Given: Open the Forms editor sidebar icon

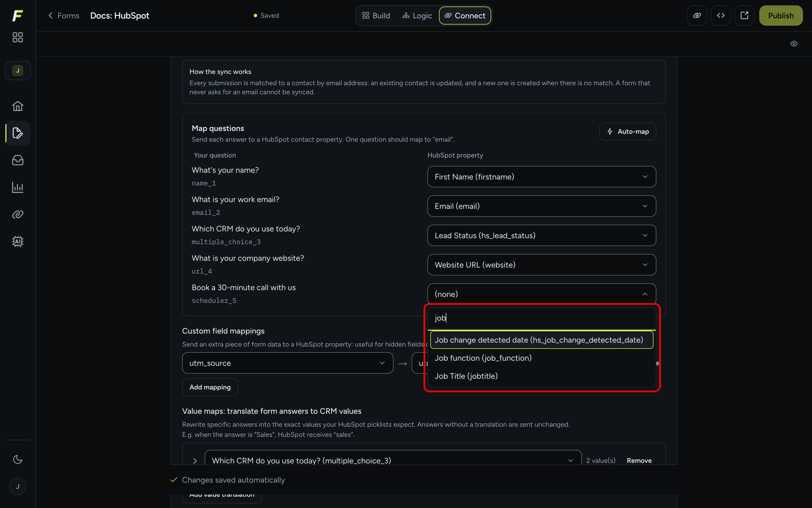Looking at the screenshot, I should (17, 133).
